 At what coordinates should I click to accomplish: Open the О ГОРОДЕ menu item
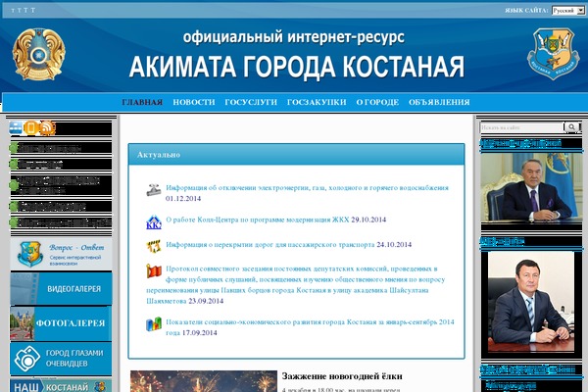click(377, 102)
